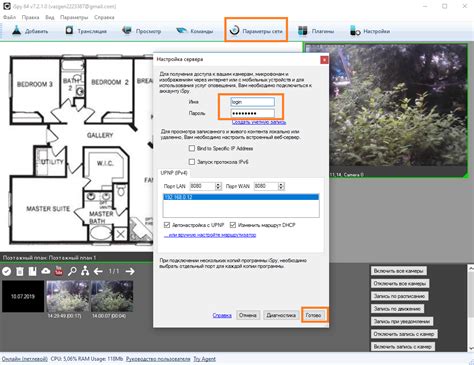Open the Параметры menu

point(74,17)
